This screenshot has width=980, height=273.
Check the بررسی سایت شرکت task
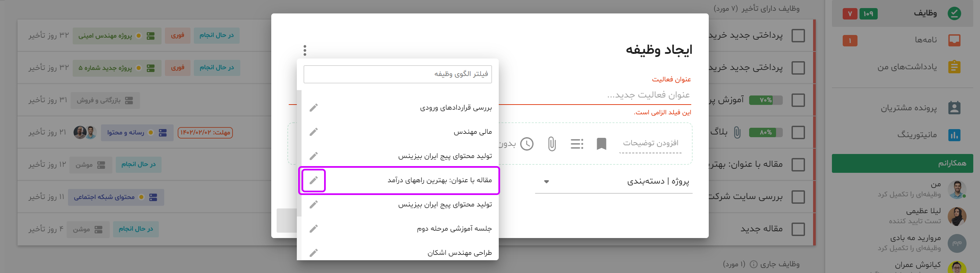coord(798,197)
